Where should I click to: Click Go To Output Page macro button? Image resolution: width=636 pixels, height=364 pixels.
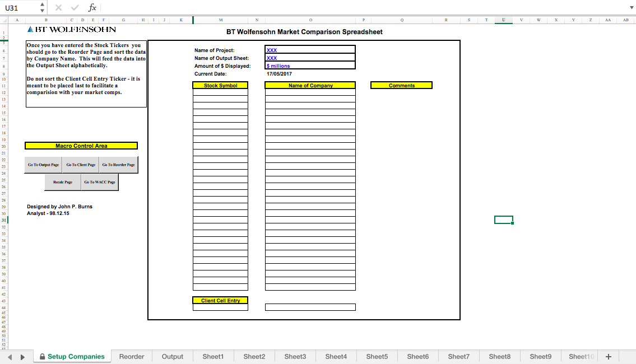[x=43, y=165]
